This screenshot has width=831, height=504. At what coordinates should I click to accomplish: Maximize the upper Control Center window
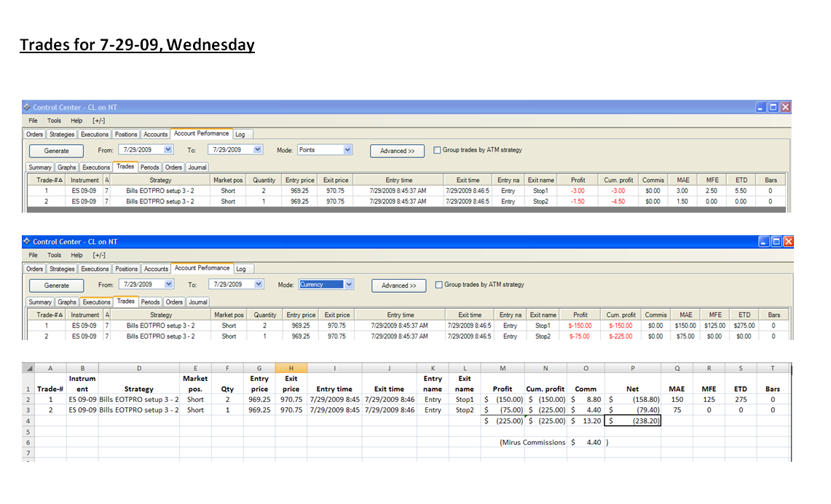[x=773, y=107]
